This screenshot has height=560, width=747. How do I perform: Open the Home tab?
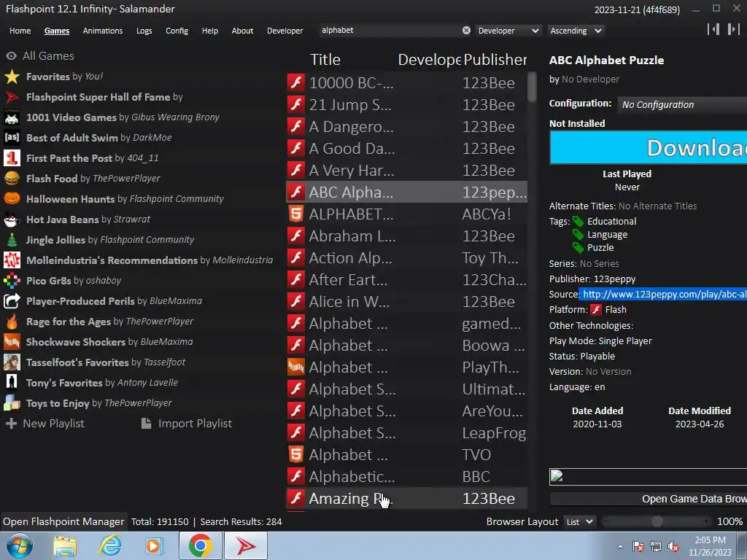coord(20,31)
